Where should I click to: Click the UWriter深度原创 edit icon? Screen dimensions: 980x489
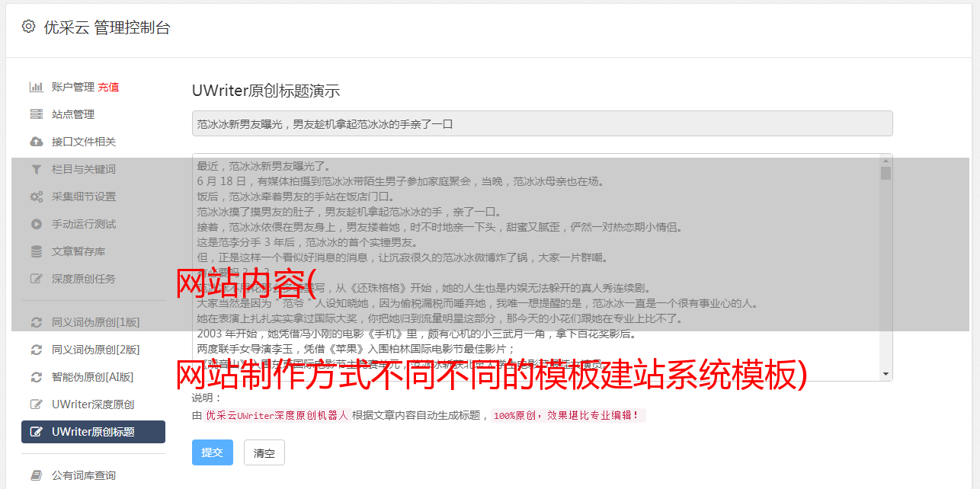36,404
